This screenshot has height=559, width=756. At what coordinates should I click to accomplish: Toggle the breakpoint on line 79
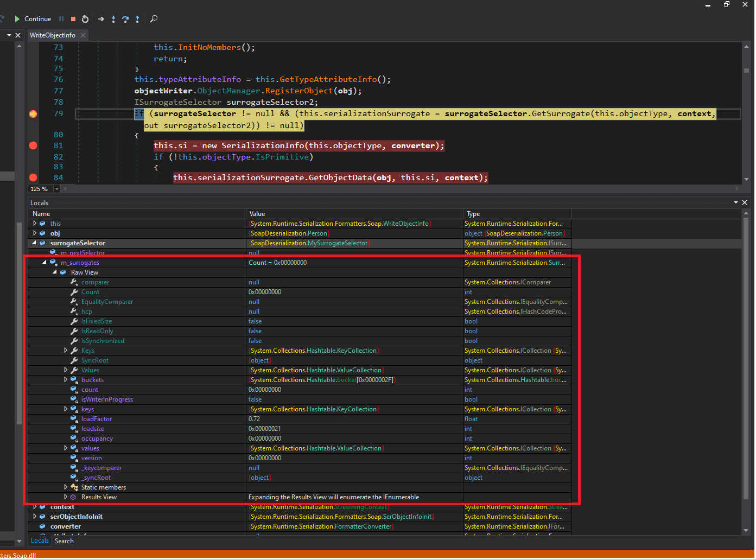click(x=33, y=114)
